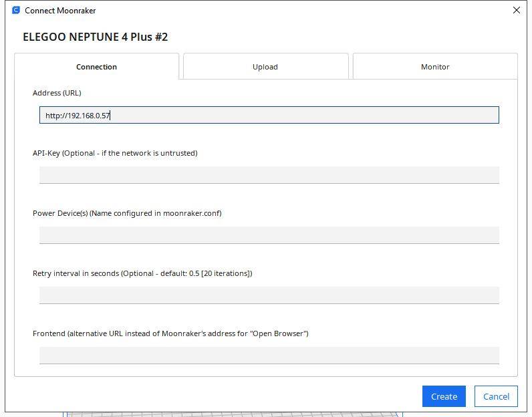This screenshot has height=417, width=532.
Task: Cancel the Moonraker connection dialog
Action: (496, 396)
